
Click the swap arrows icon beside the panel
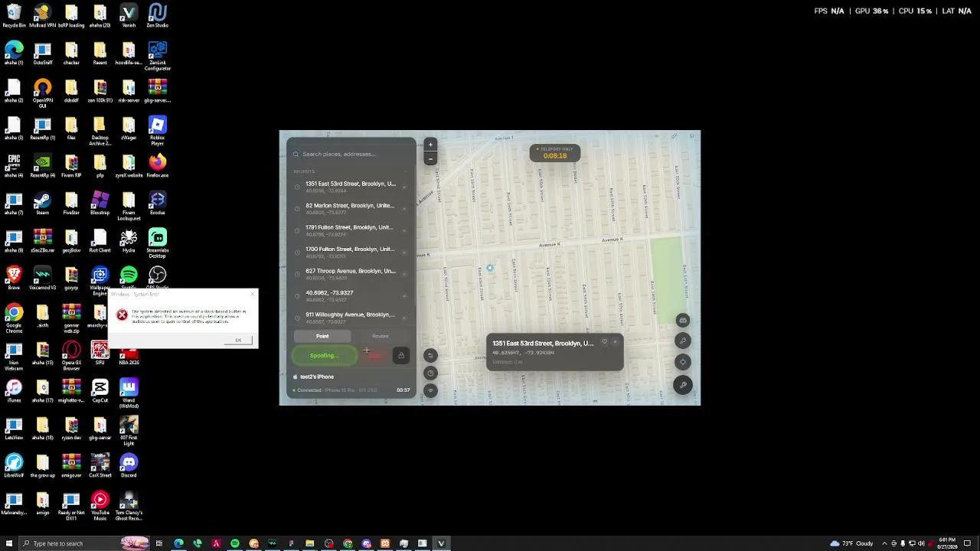click(430, 355)
